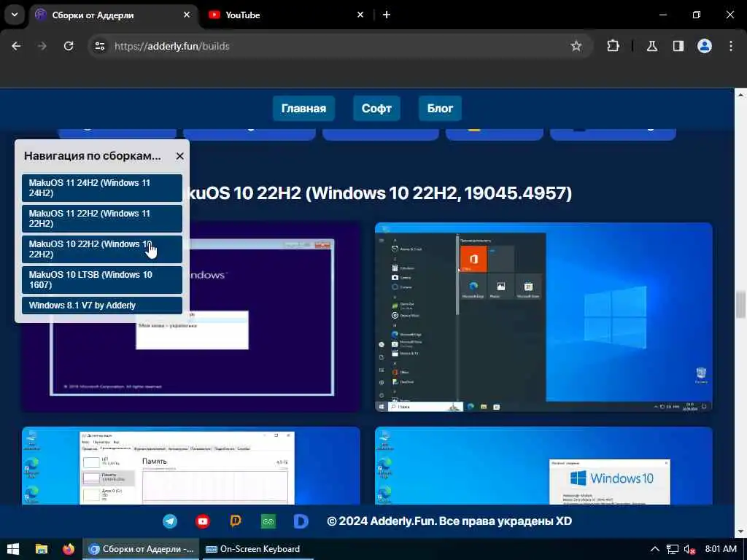Open the Start menu desktop screenshot thumbnail
747x560 pixels.
coord(543,317)
